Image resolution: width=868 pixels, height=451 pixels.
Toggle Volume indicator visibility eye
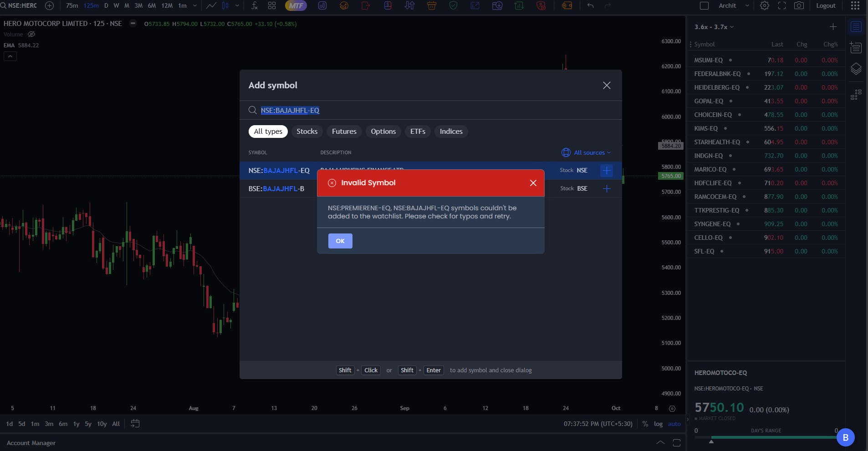[x=31, y=35]
